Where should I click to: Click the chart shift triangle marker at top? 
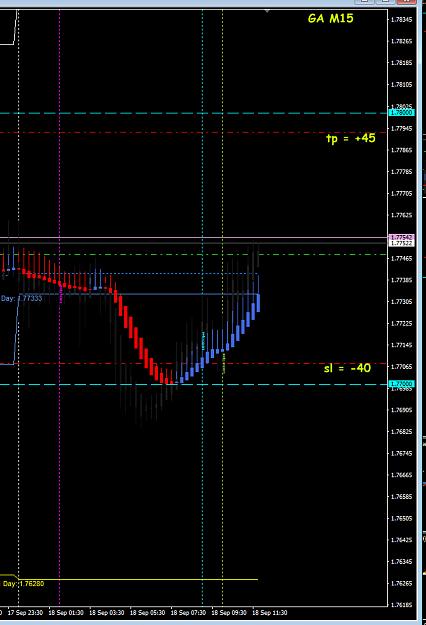click(267, 11)
